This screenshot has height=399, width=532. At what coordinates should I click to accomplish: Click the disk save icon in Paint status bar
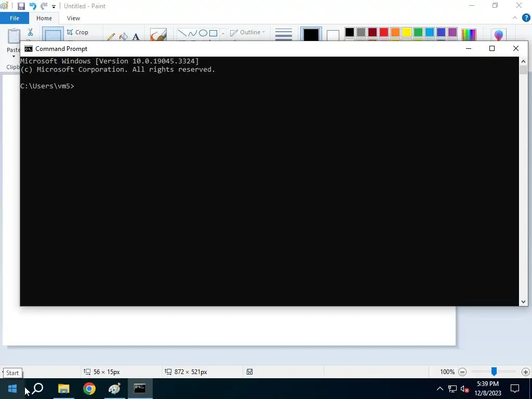pos(250,372)
